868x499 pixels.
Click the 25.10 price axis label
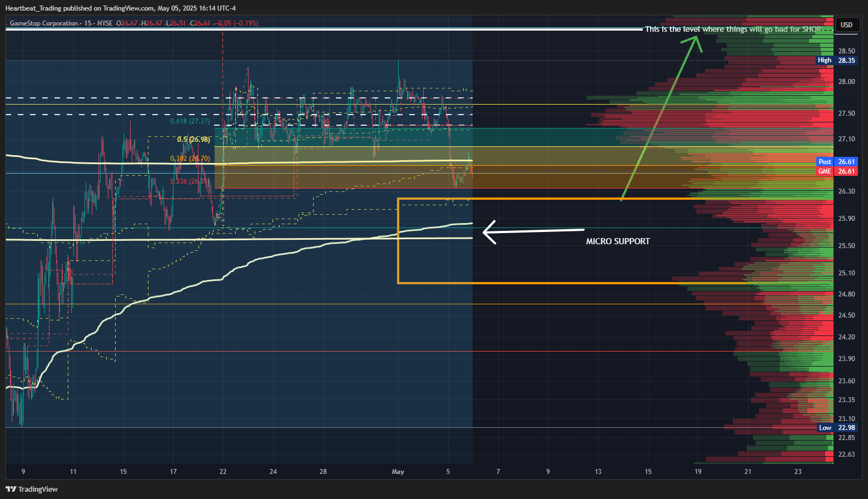(846, 273)
